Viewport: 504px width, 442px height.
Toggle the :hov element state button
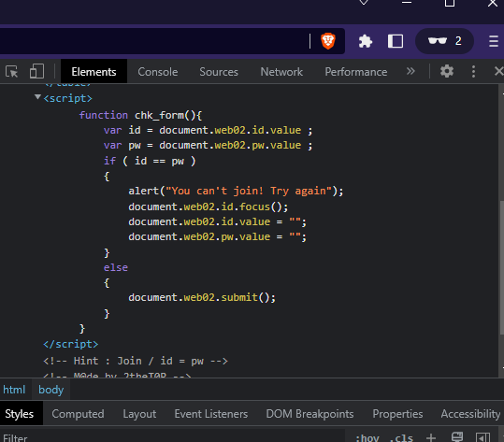click(x=367, y=438)
